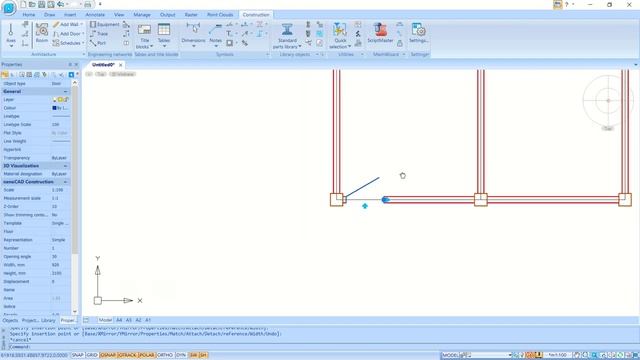Click the Colour property swatch
Image resolution: width=640 pixels, height=360 pixels.
(x=54, y=108)
